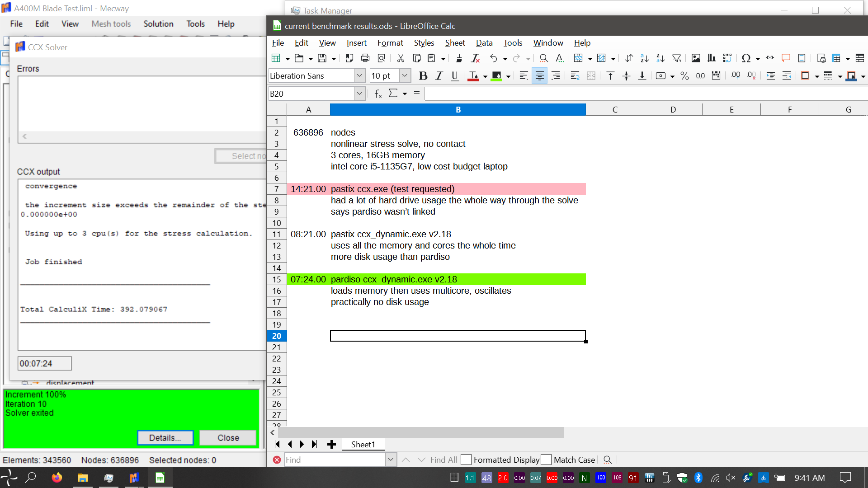Open the Liberation Sans font name dropdown
The height and width of the screenshot is (488, 868).
(x=359, y=76)
